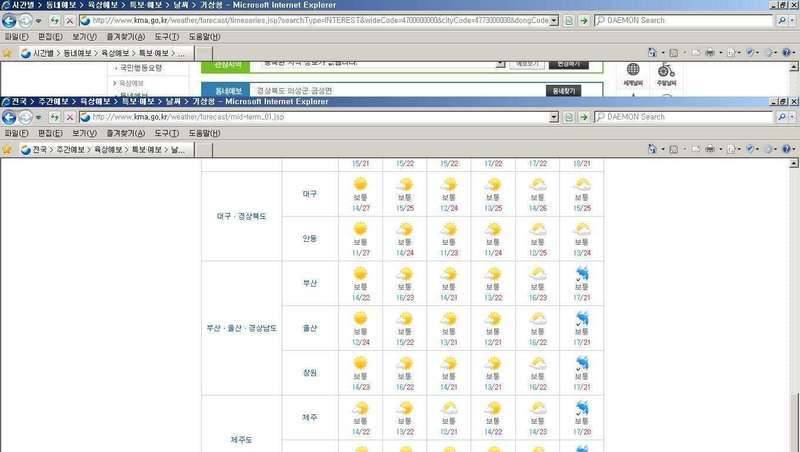The height and width of the screenshot is (452, 800).
Task: Open Help icon in 시간별 window toolbar
Action: click(786, 53)
